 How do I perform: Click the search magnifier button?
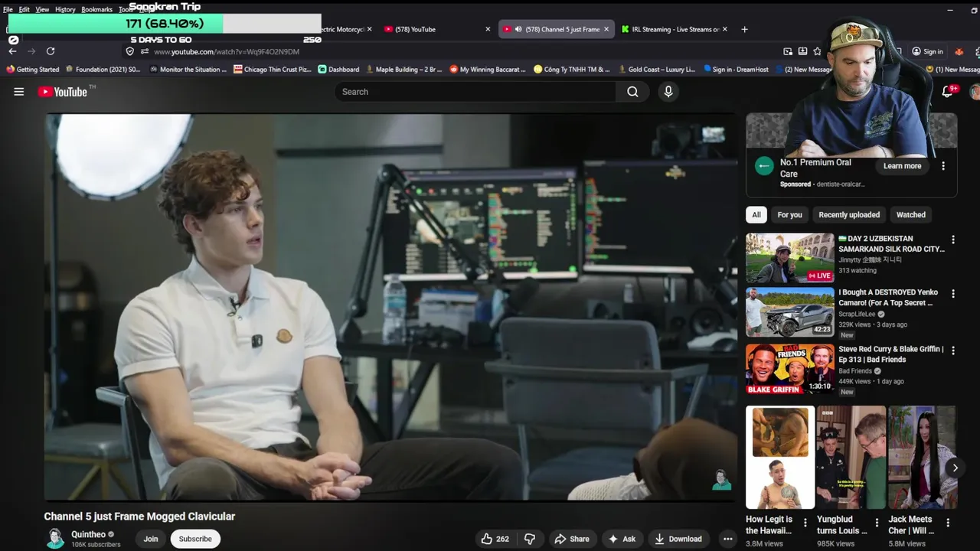pos(632,92)
